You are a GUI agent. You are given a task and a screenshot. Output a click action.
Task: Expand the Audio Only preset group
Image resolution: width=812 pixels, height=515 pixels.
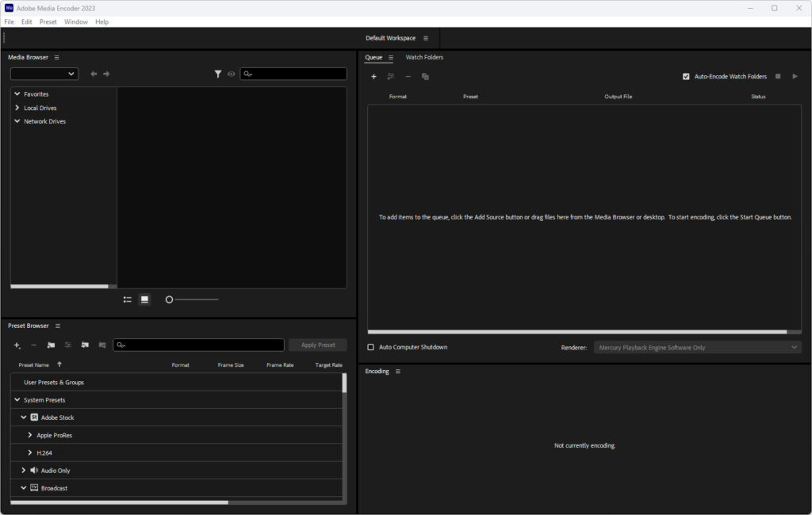pos(23,470)
